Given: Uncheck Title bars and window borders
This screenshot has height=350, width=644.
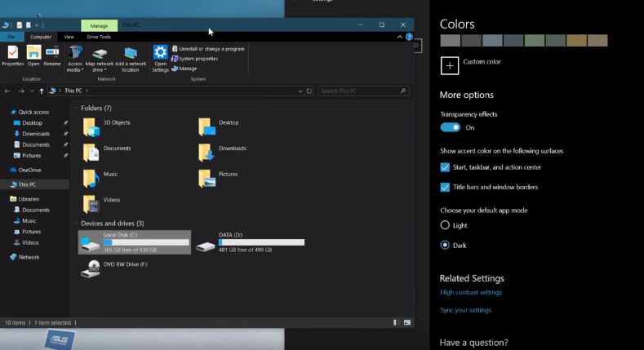Looking at the screenshot, I should pyautogui.click(x=445, y=187).
